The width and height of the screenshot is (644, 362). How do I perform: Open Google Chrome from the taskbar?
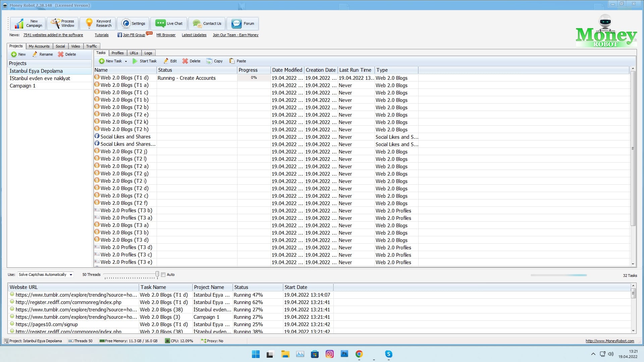click(359, 354)
